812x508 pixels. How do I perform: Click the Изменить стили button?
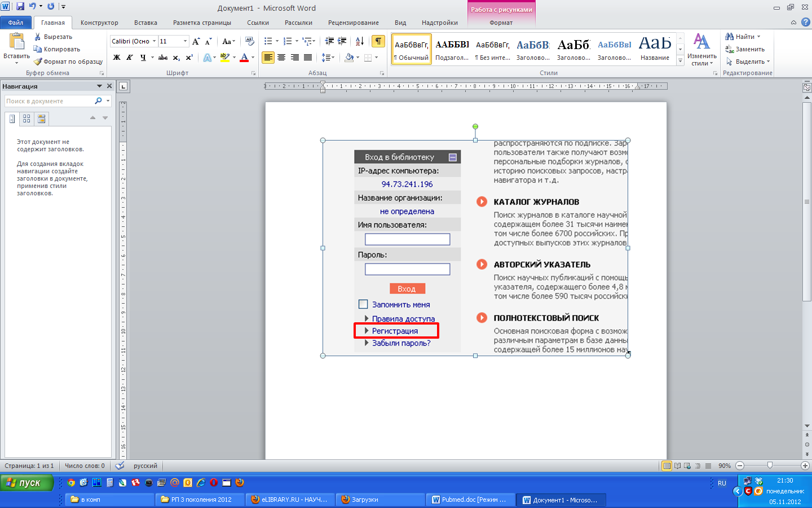(x=702, y=50)
